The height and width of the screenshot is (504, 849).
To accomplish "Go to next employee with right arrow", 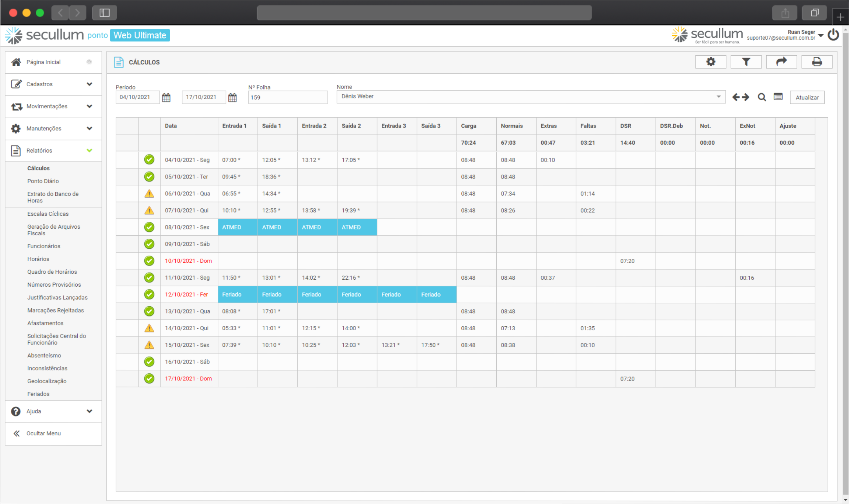I will [x=746, y=97].
